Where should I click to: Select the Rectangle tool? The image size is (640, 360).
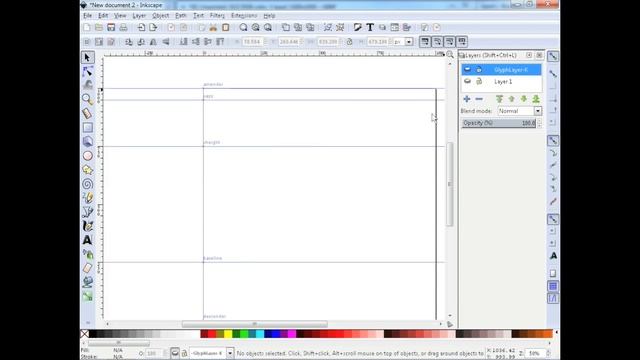(87, 128)
